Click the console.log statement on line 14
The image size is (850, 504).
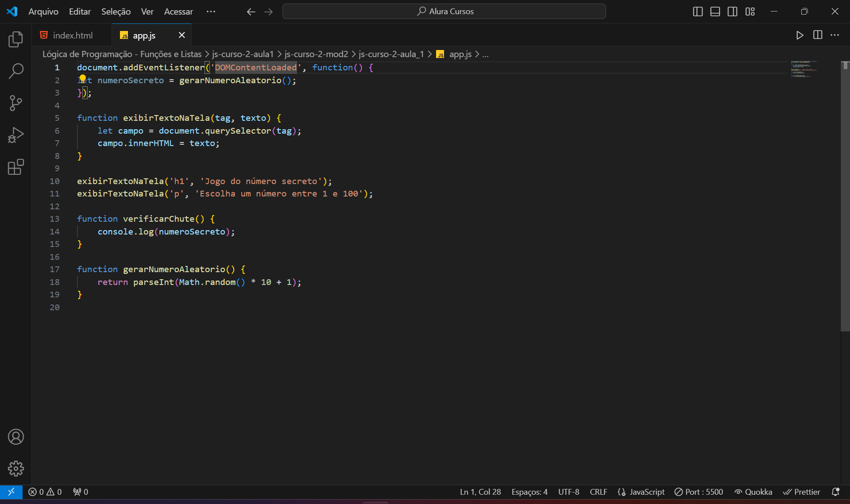click(x=166, y=231)
